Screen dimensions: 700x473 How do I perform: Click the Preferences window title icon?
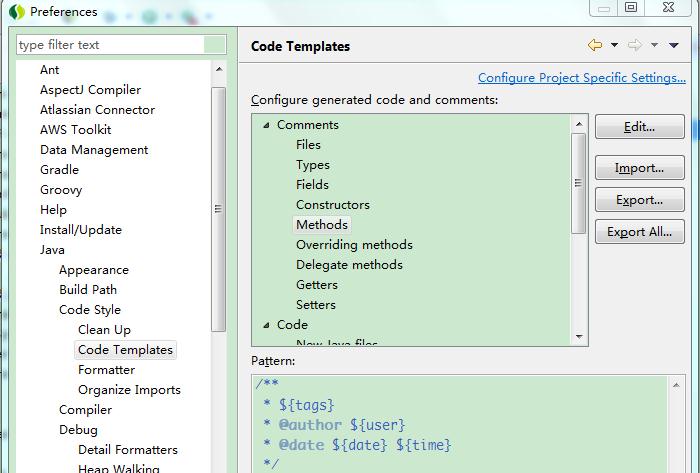click(15, 12)
